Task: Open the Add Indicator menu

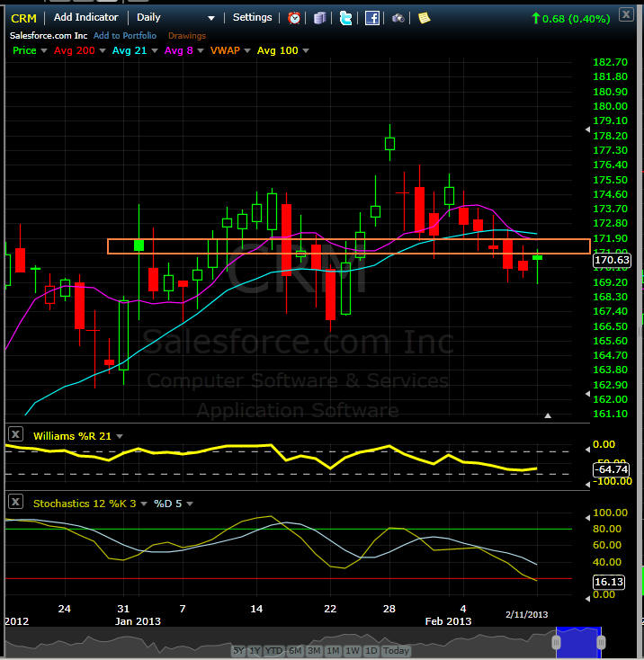Action: pyautogui.click(x=85, y=17)
